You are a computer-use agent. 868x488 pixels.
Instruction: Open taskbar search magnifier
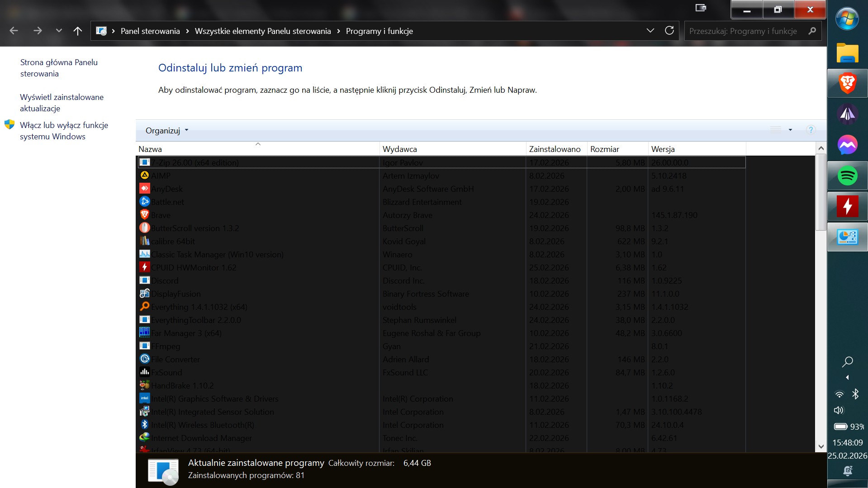point(847,361)
